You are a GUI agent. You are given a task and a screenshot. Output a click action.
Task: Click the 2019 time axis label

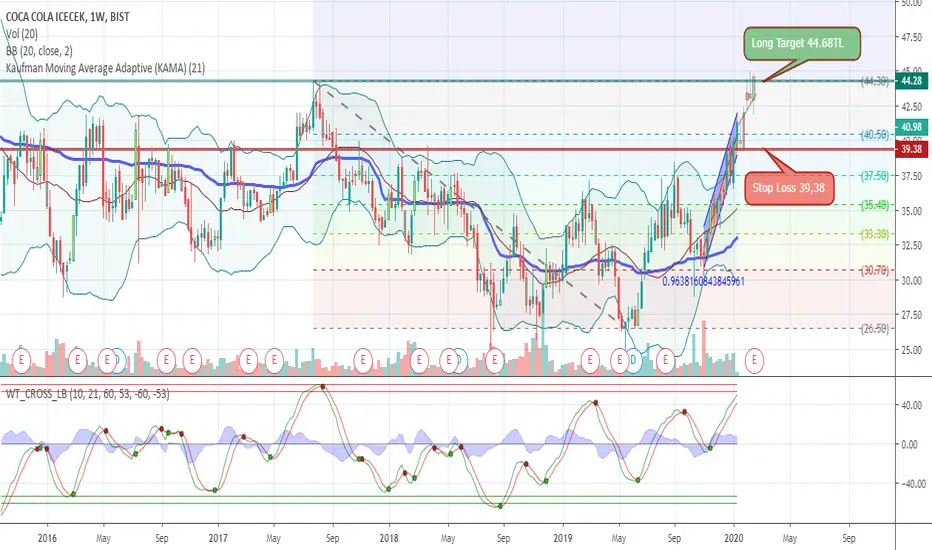tap(562, 538)
